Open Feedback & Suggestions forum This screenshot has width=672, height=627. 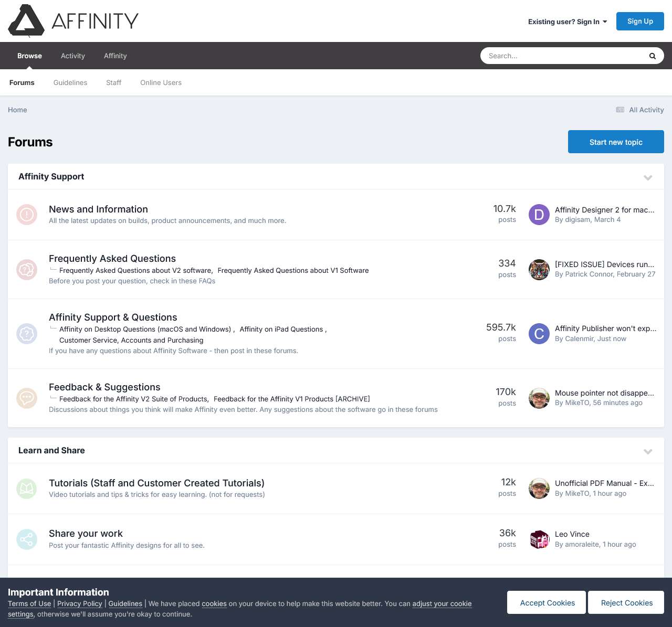coord(104,387)
